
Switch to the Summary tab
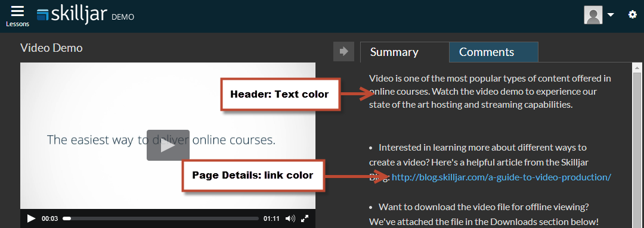(394, 52)
